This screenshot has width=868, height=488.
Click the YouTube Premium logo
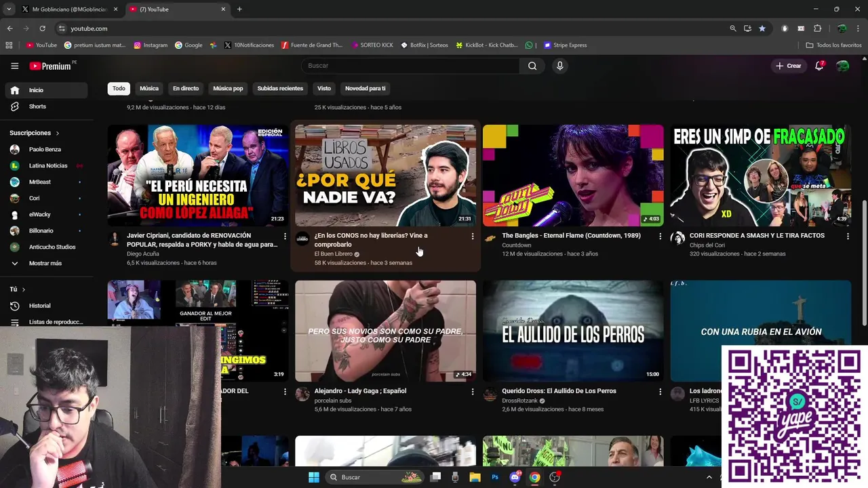click(52, 66)
